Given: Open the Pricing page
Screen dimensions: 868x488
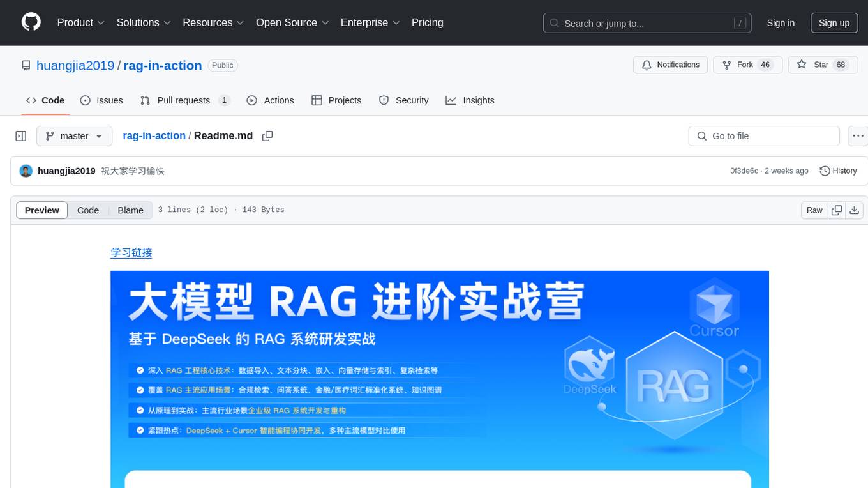Looking at the screenshot, I should tap(428, 22).
